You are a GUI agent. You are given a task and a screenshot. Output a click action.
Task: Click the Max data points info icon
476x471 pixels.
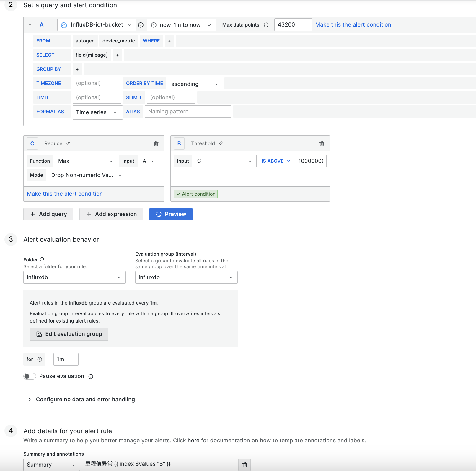pyautogui.click(x=266, y=25)
